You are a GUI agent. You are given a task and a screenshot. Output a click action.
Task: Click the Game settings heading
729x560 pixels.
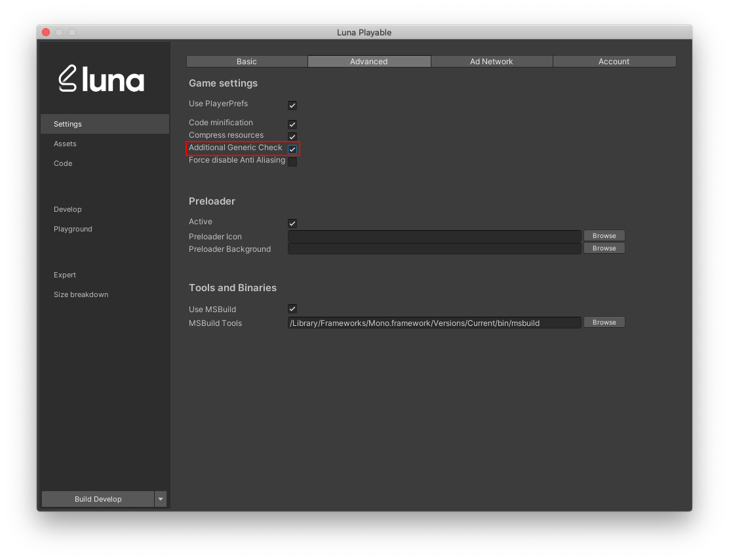pyautogui.click(x=223, y=83)
